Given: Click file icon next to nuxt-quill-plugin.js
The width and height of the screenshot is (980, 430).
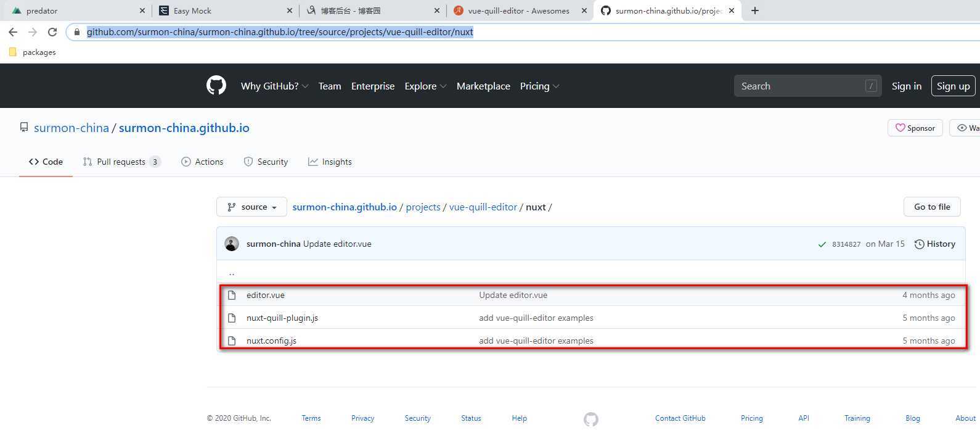Looking at the screenshot, I should pyautogui.click(x=232, y=318).
